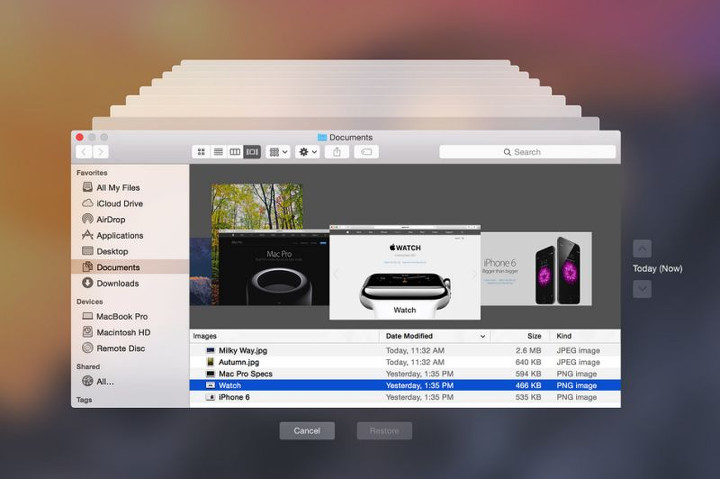Screen dimensions: 720x479
Task: Sort by the Images name column
Action: tap(285, 336)
